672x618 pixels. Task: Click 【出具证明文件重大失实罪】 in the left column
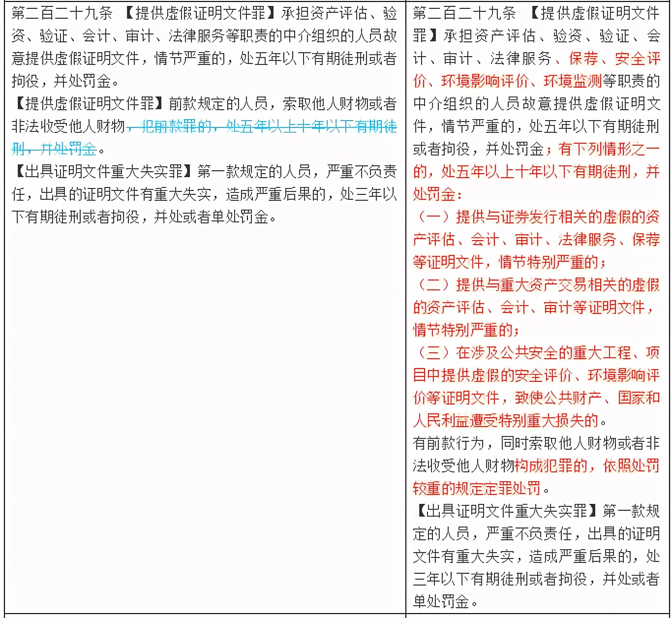coord(103,172)
